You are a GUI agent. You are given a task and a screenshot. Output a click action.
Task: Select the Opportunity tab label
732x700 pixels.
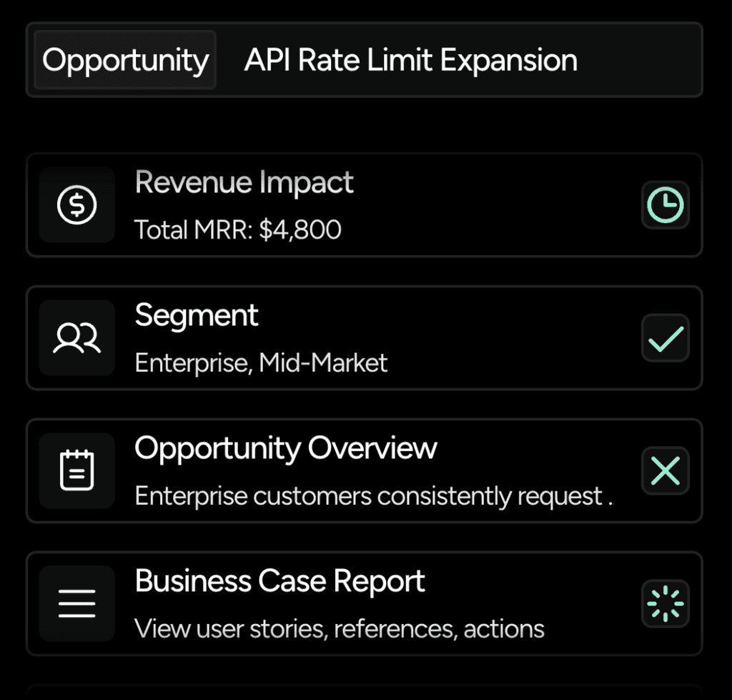pyautogui.click(x=125, y=60)
